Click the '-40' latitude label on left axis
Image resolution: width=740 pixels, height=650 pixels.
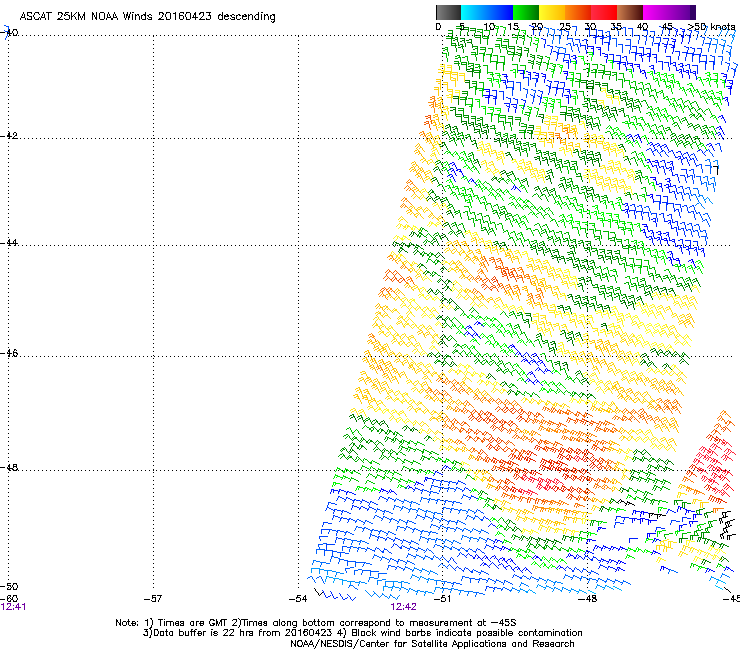[x=10, y=33]
